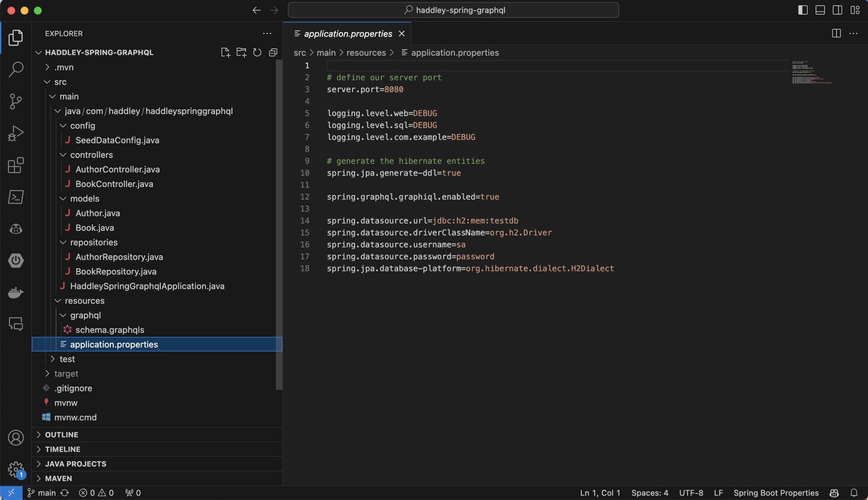This screenshot has width=868, height=500.
Task: Refresh the Explorer file tree
Action: pos(257,52)
